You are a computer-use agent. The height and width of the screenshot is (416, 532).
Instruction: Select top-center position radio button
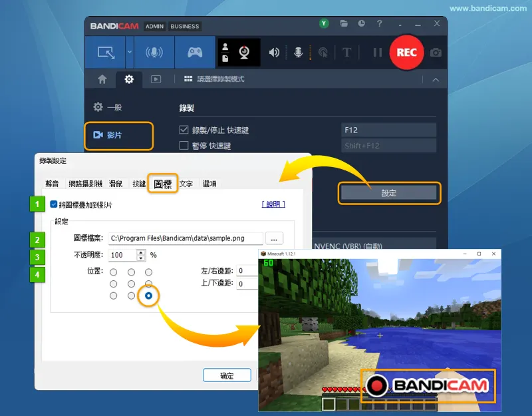click(131, 272)
